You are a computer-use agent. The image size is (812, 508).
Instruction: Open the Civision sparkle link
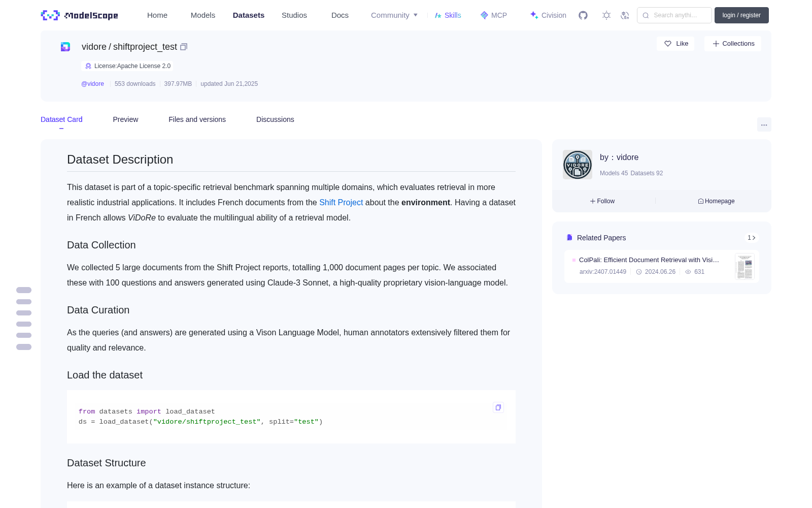[548, 15]
